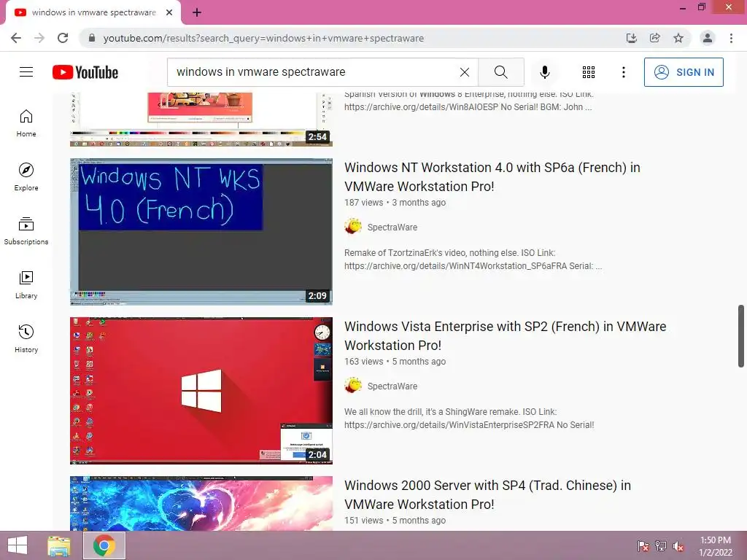Open Explore in the sidebar
The height and width of the screenshot is (560, 747).
(x=26, y=177)
